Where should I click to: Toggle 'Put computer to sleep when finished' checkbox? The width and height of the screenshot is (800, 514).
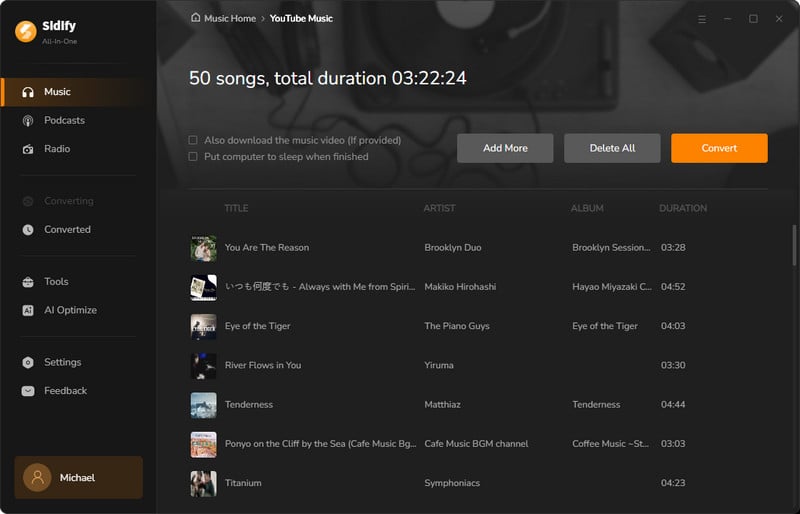(193, 156)
